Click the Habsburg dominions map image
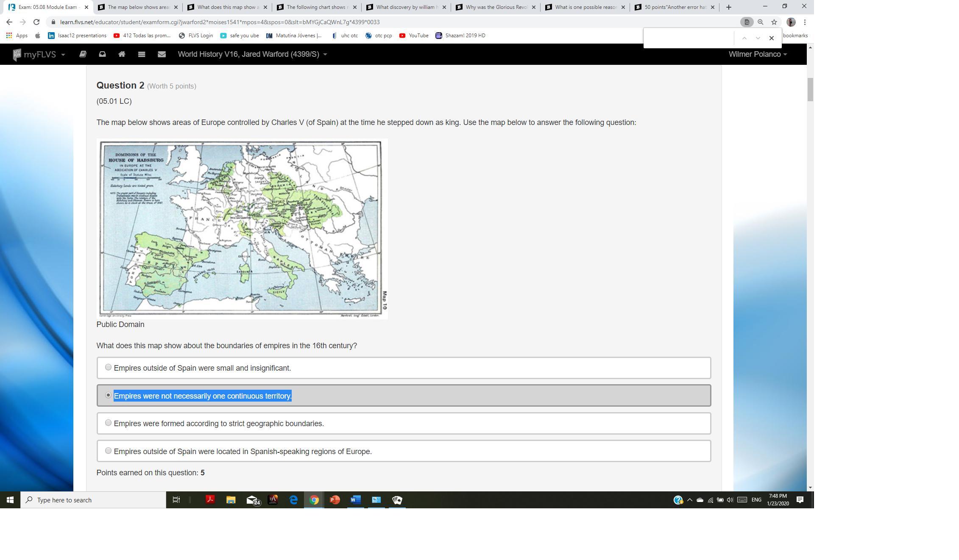Screen dimensions: 959x560 click(242, 229)
